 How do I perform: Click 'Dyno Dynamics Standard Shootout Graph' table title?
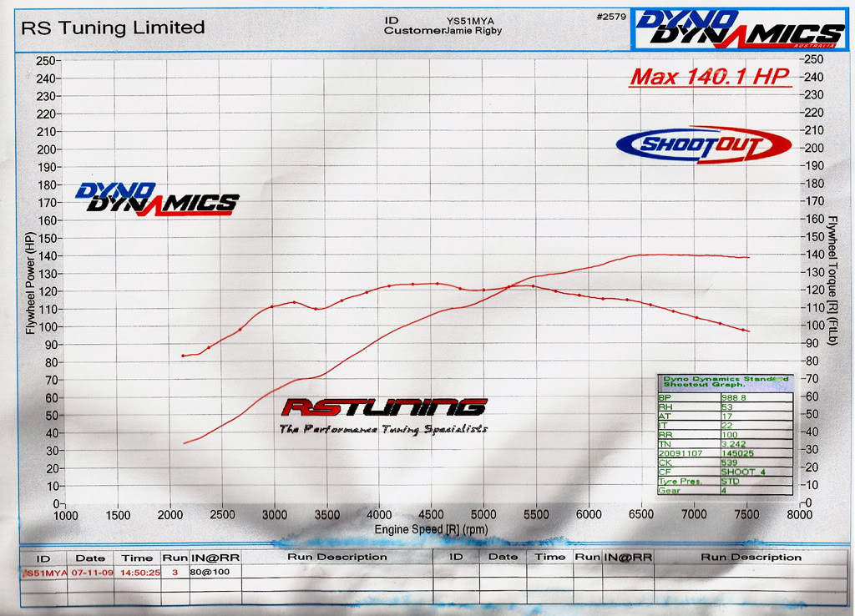[x=726, y=381]
